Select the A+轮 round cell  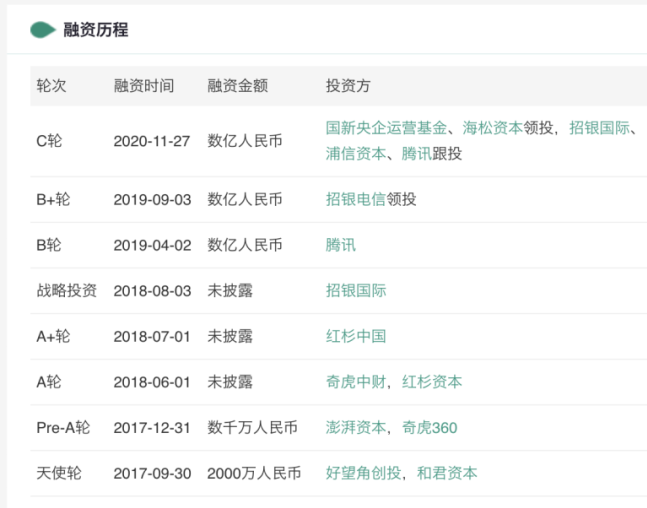[53, 336]
